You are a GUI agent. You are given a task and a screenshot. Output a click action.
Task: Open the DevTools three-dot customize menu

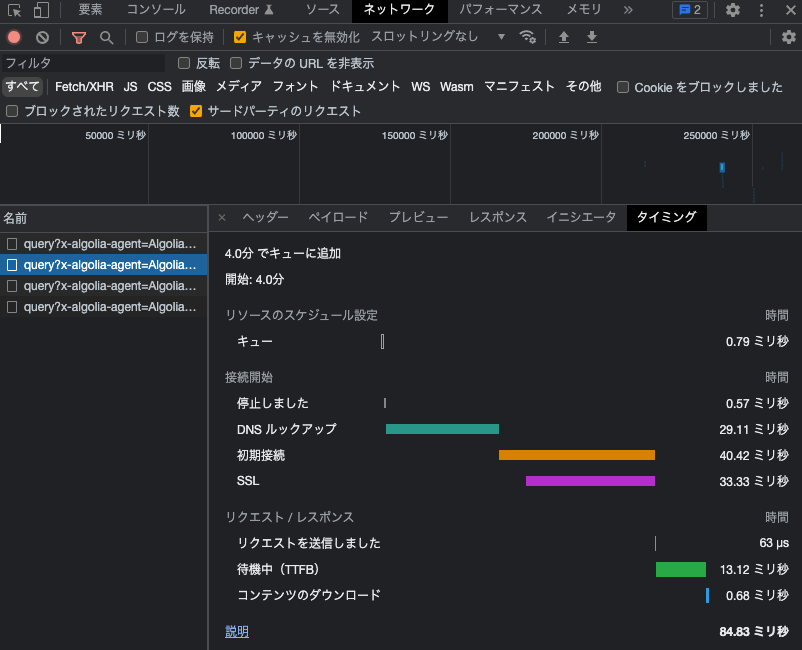(761, 10)
